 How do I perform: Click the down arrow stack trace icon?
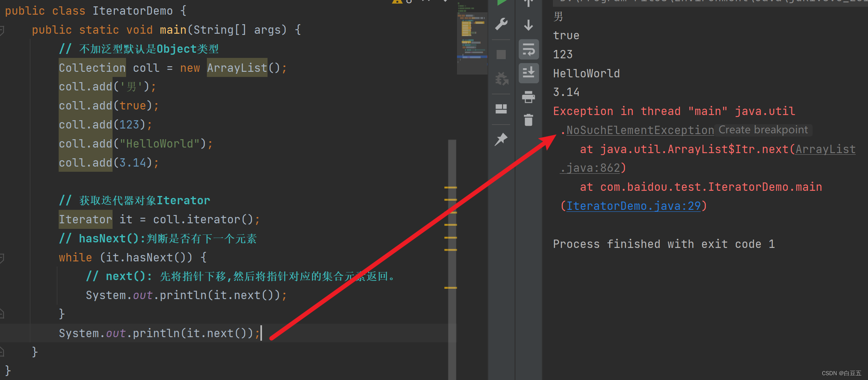coord(529,25)
